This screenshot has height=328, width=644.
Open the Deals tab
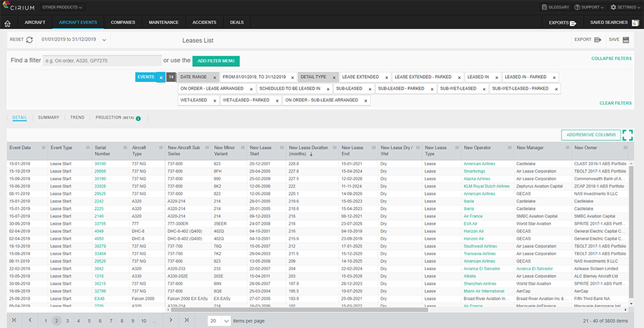click(x=237, y=22)
